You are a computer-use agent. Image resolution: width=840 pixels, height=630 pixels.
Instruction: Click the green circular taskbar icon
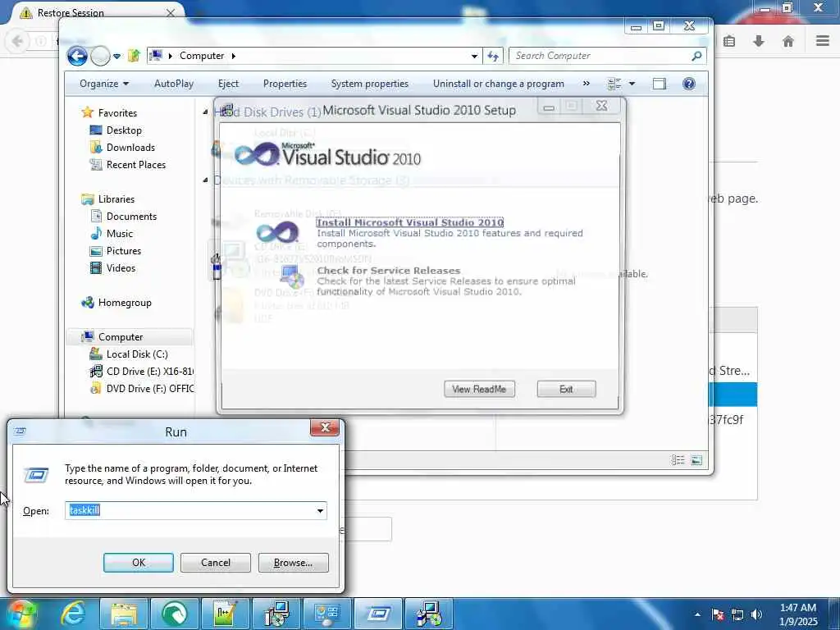175,614
